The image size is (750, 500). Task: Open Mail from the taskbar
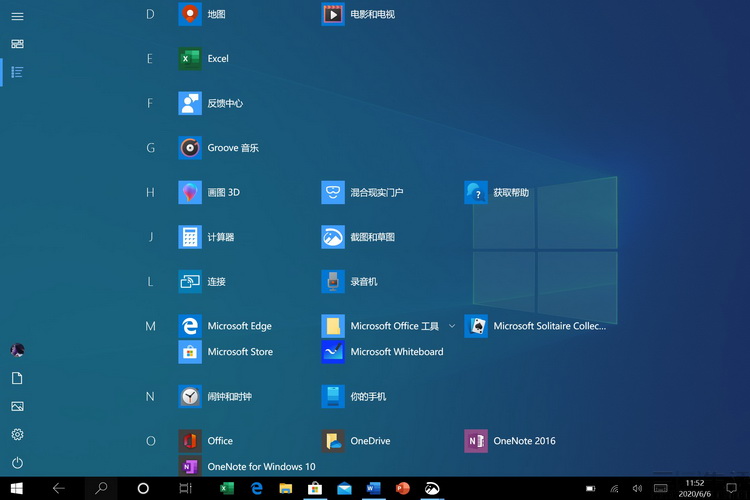344,488
